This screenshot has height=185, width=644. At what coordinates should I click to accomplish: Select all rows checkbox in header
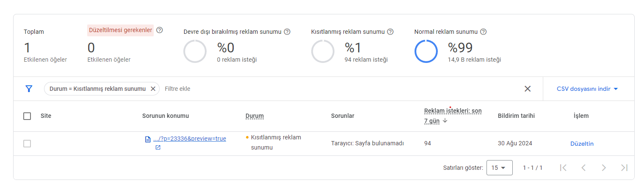click(x=27, y=116)
